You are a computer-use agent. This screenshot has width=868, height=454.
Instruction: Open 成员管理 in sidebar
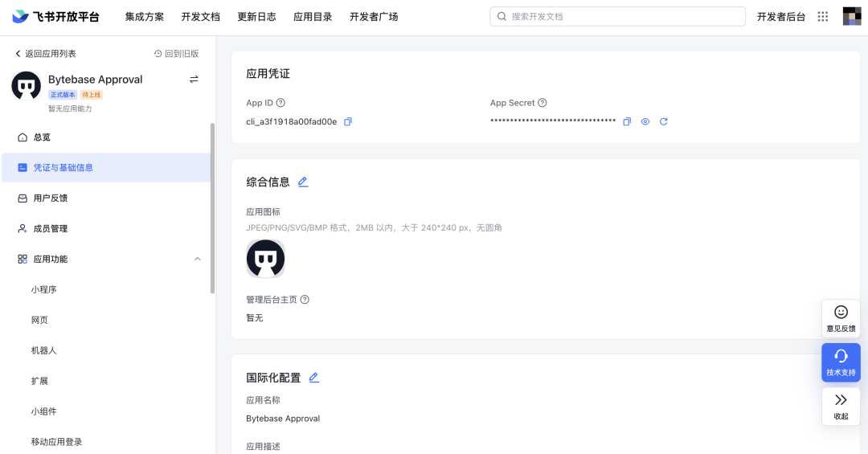click(x=105, y=229)
